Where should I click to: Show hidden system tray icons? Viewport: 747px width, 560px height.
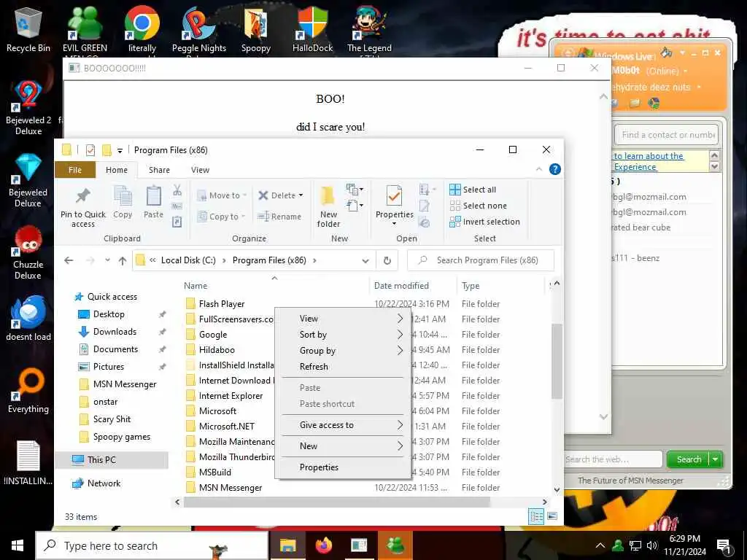click(x=600, y=545)
